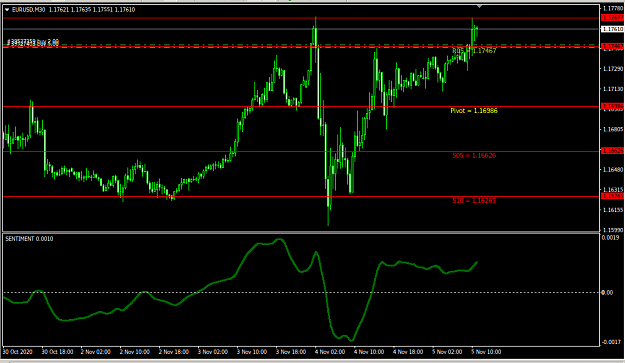
Task: Click the 1.16315 price scale value
Action: click(613, 190)
